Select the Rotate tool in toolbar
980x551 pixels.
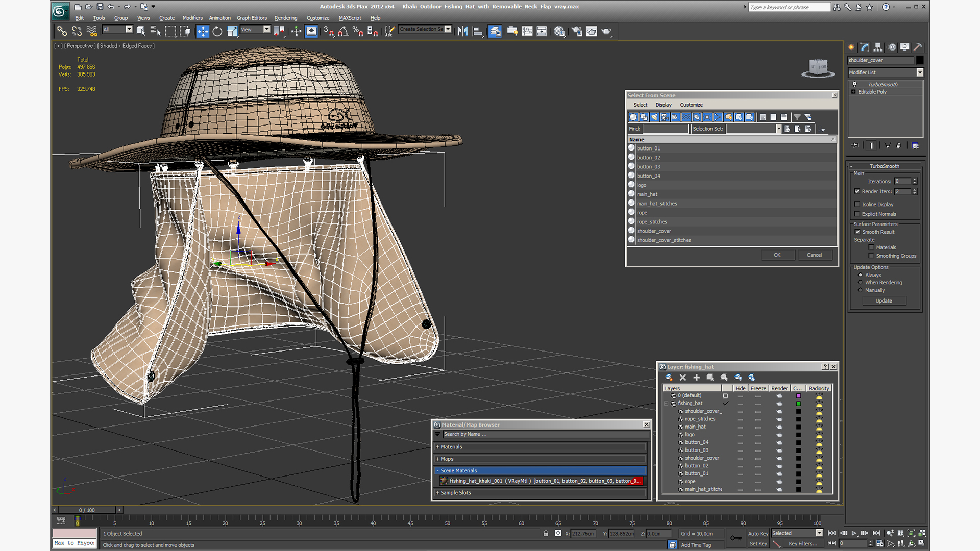[x=217, y=31]
